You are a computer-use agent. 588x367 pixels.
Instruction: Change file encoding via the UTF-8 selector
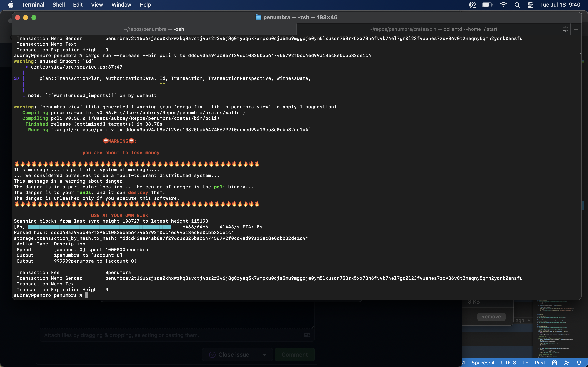[x=509, y=363]
